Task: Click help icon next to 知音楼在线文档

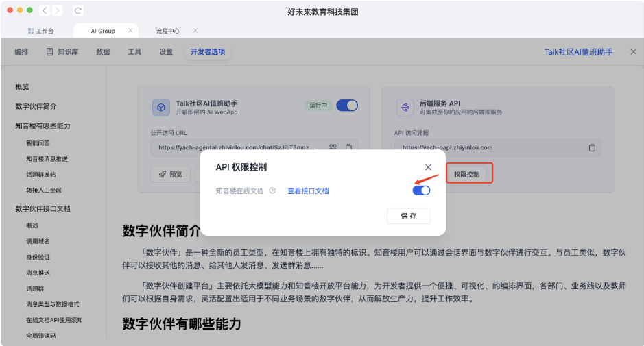Action: (x=272, y=191)
